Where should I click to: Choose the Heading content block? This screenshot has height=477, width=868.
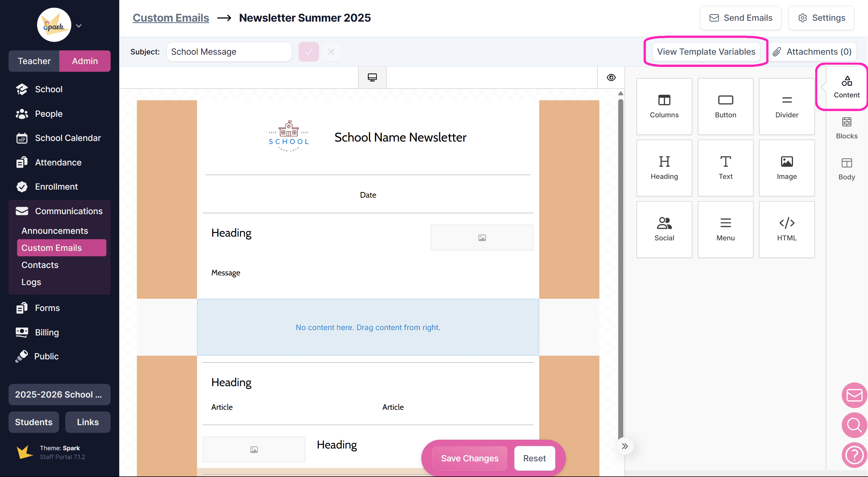pos(664,168)
